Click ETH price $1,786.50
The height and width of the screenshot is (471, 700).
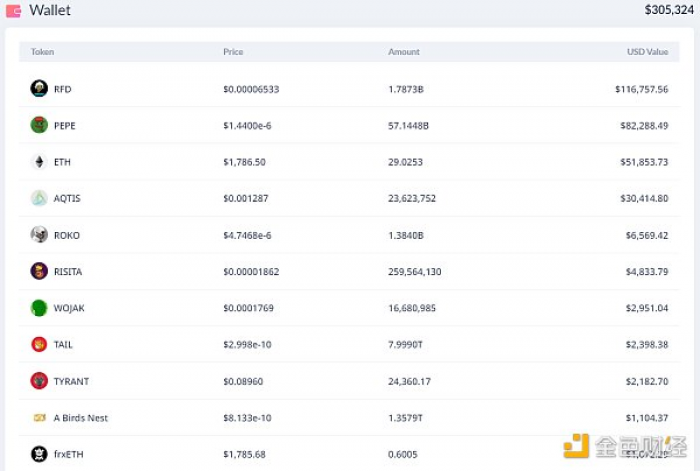[x=245, y=162]
